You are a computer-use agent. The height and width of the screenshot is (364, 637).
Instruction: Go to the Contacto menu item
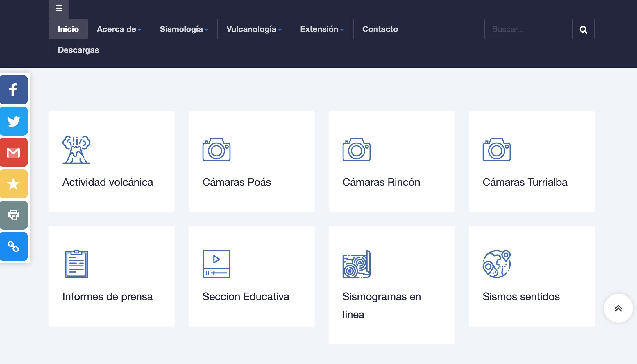click(x=380, y=29)
